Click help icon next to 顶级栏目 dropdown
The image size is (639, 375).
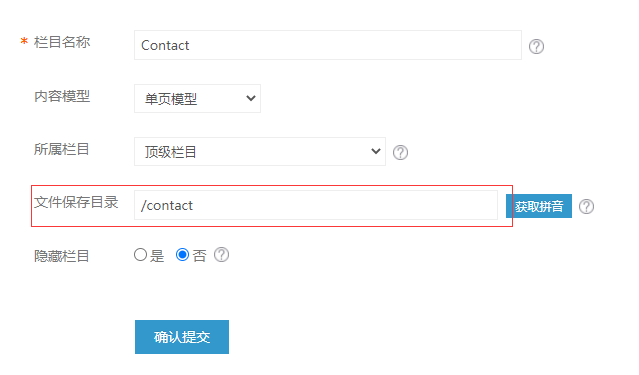[400, 152]
